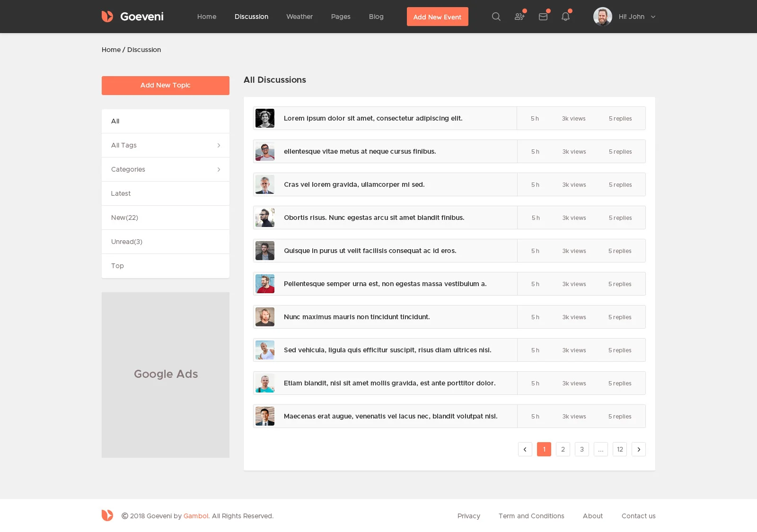Image resolution: width=757 pixels, height=532 pixels.
Task: Check notifications via the bell icon
Action: point(565,17)
